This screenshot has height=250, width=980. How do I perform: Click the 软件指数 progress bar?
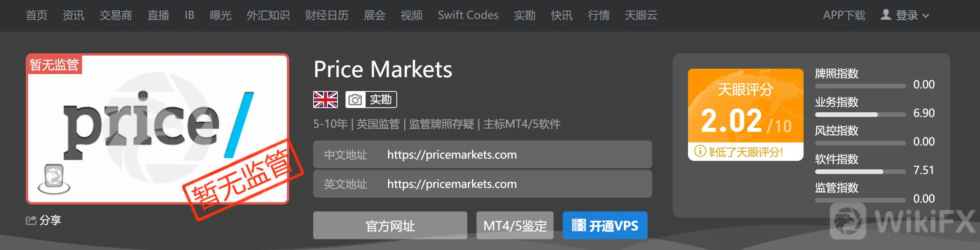click(x=861, y=172)
